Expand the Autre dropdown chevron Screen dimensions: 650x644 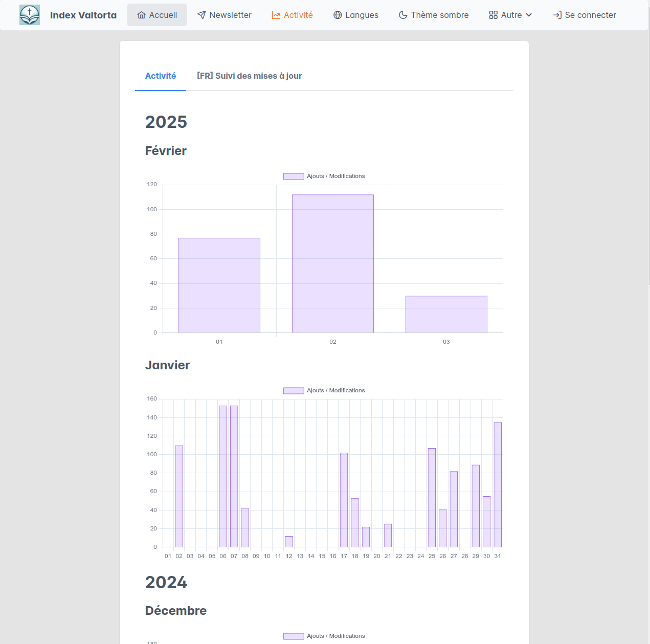pos(529,15)
